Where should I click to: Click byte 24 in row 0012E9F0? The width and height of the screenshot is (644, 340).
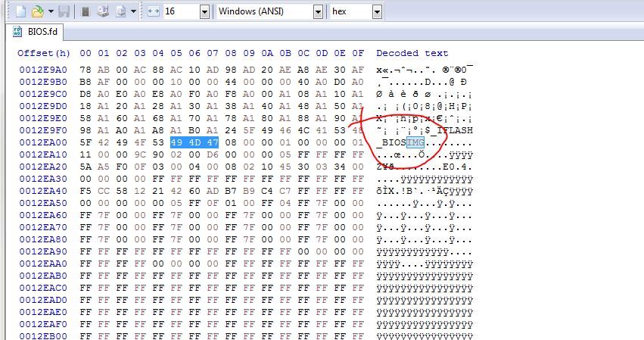tap(231, 130)
